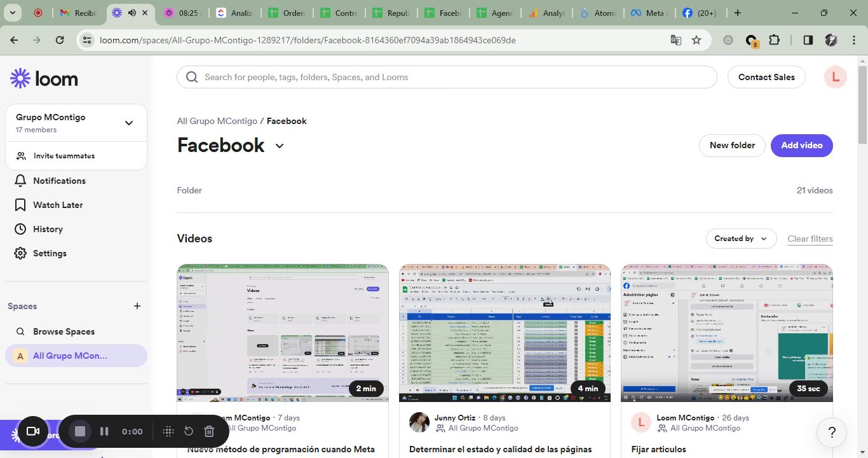Open the tab search dropdown arrow

click(x=13, y=13)
